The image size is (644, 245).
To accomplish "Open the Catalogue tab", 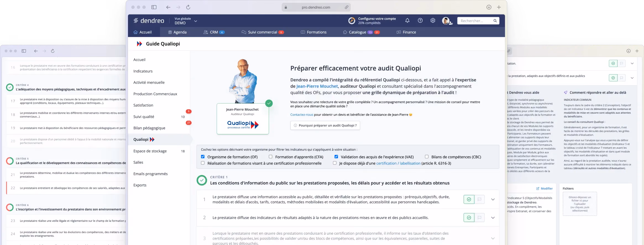I will point(361,32).
